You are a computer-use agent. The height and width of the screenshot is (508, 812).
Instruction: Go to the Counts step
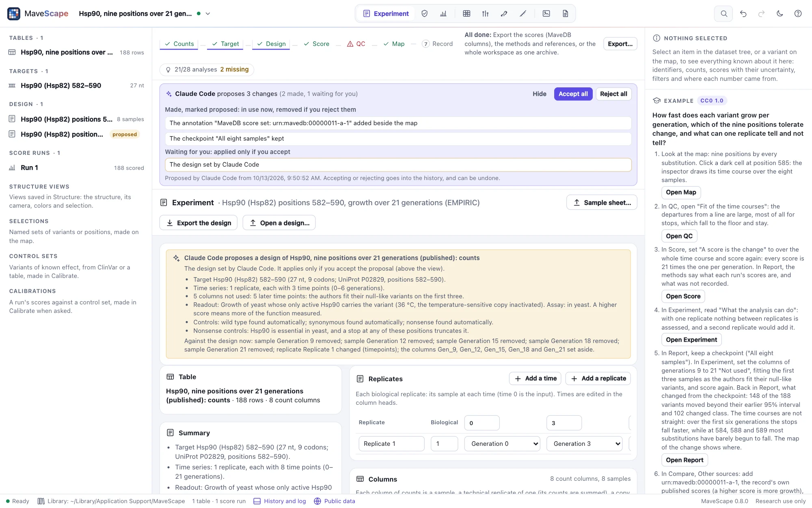(179, 43)
